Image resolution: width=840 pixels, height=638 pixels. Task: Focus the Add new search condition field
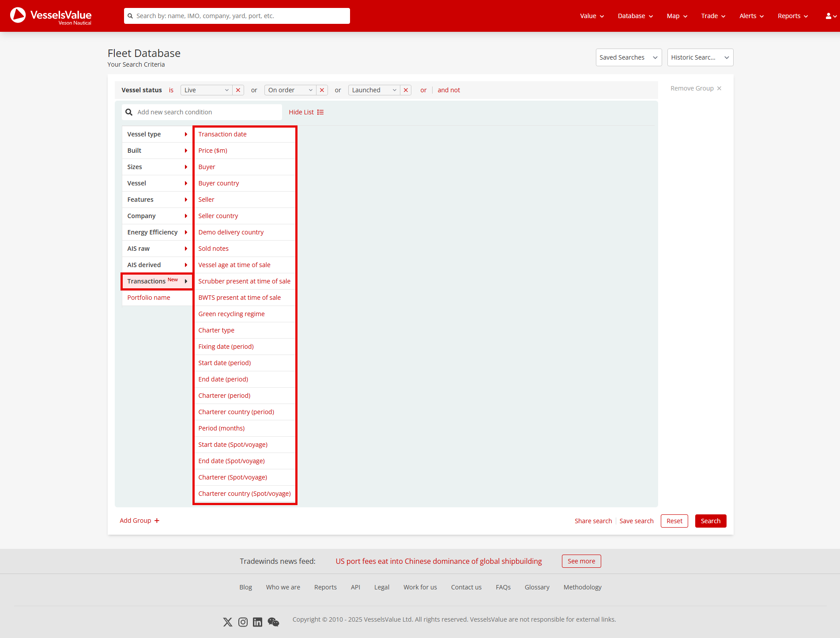(x=207, y=112)
